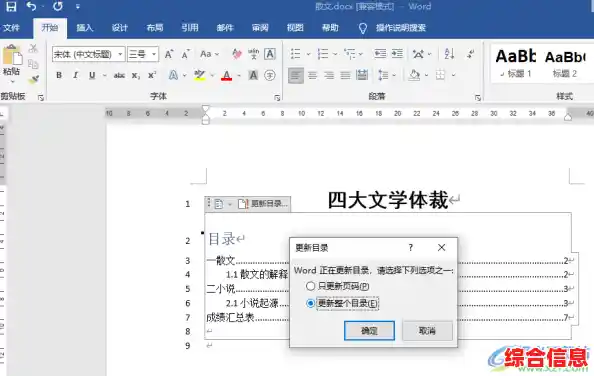Click the yellow text highlight color button
This screenshot has width=594, height=376.
pyautogui.click(x=199, y=75)
